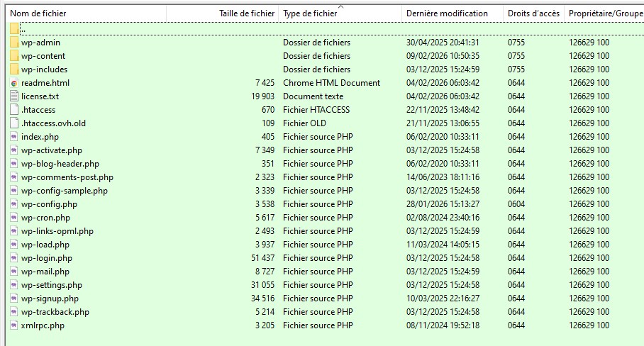Click the wp-signup.php file icon
The image size is (644, 346).
point(14,298)
